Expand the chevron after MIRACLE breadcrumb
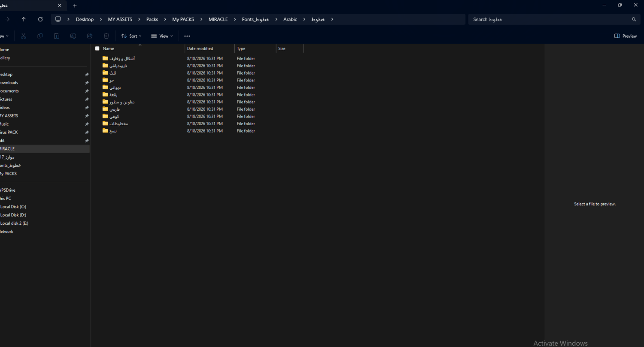 tap(235, 19)
